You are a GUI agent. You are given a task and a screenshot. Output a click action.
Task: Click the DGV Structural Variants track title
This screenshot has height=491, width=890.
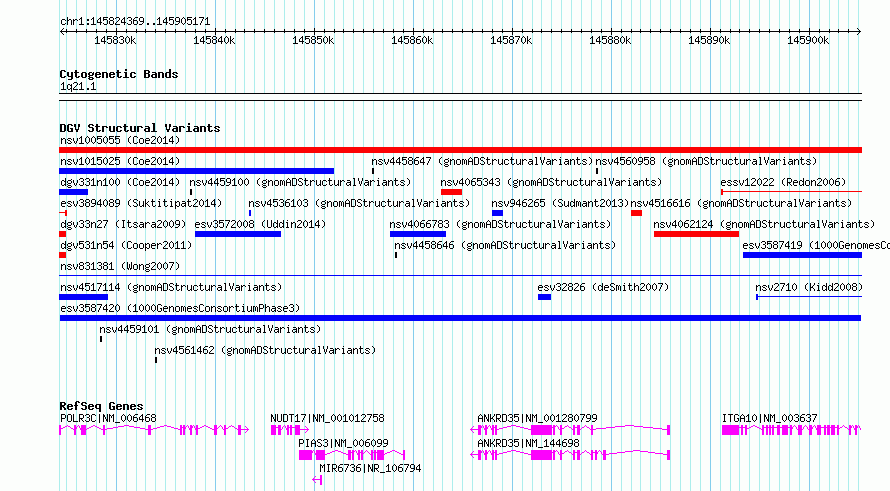click(140, 128)
